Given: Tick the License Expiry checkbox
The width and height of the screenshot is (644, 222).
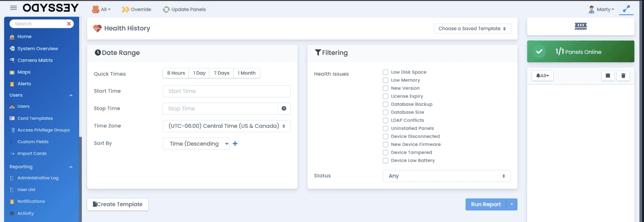Looking at the screenshot, I should (386, 96).
